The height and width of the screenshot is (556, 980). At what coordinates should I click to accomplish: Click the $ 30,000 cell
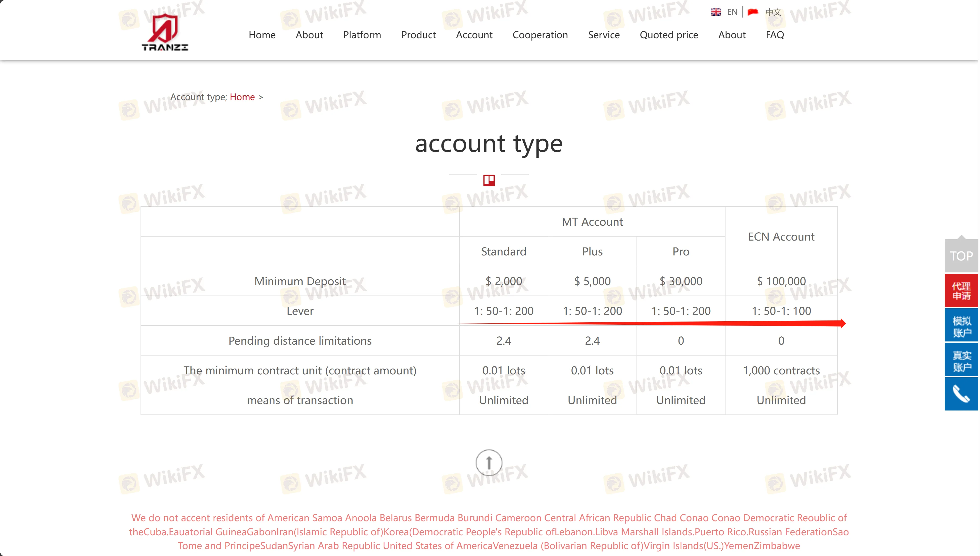point(681,281)
